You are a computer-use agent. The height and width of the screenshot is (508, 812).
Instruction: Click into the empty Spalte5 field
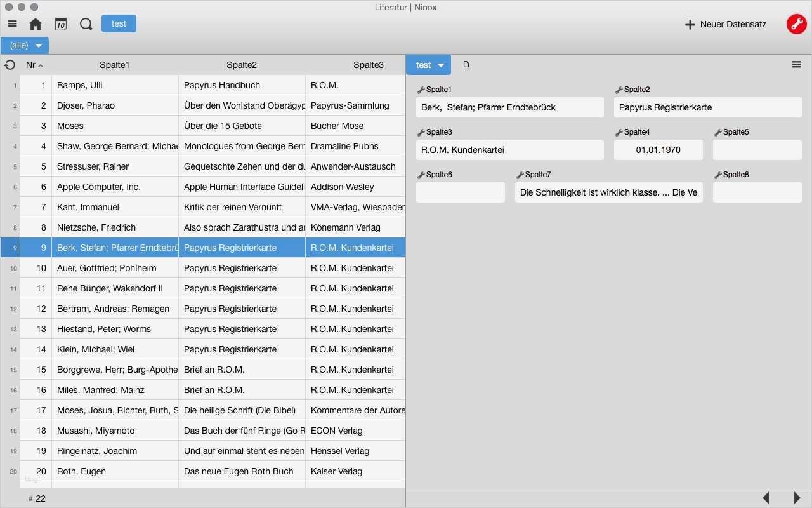pos(757,150)
